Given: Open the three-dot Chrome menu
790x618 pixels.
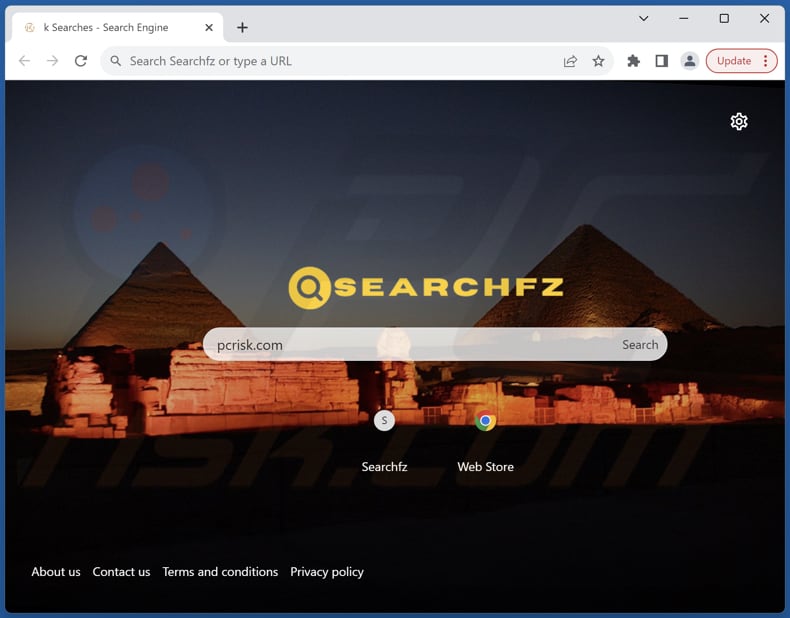Looking at the screenshot, I should point(765,61).
